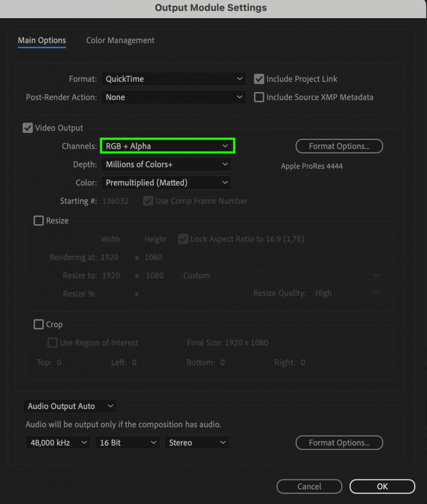Switch to the Color Management tab
Image resolution: width=427 pixels, height=504 pixels.
point(120,40)
